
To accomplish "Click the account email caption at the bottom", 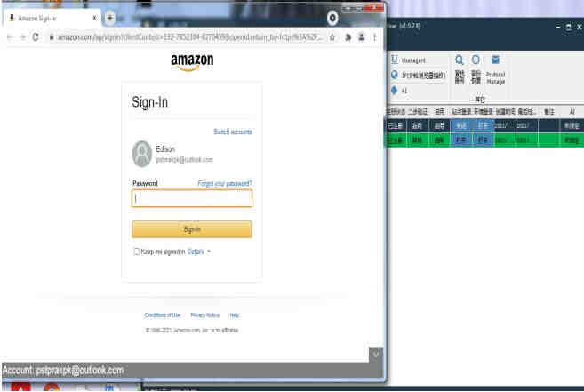I will [63, 371].
